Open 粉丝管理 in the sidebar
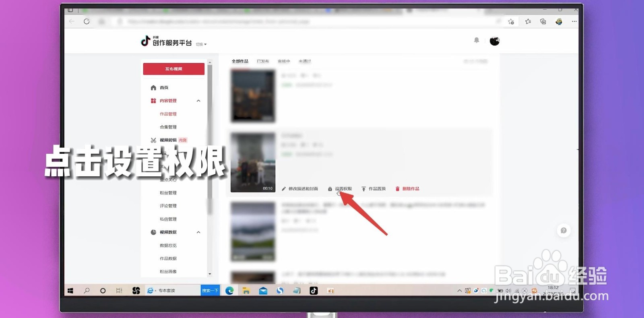 click(x=168, y=193)
